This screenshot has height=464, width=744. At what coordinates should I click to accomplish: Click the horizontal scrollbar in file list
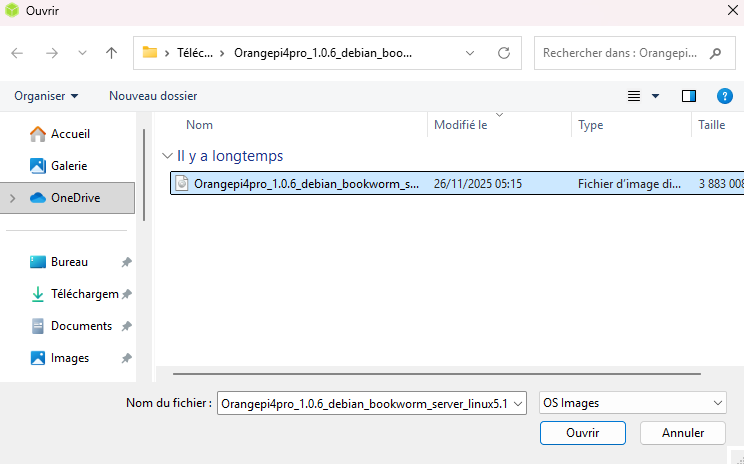click(400, 374)
